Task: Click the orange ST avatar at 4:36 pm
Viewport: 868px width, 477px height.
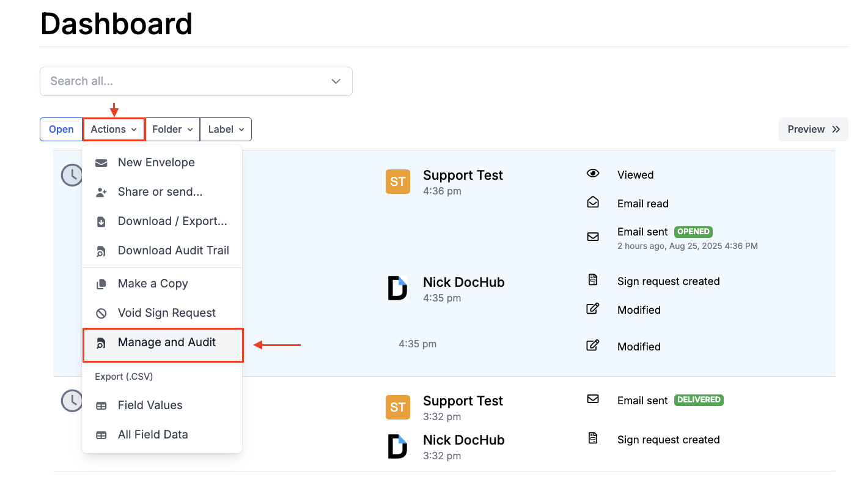Action: coord(398,182)
